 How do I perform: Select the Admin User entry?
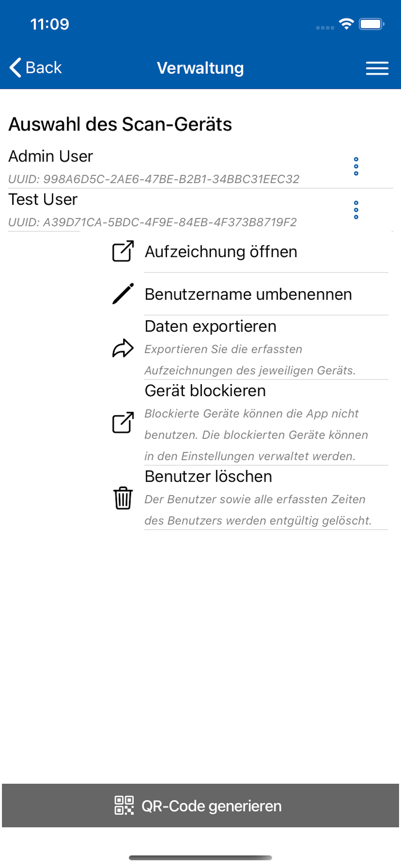51,156
